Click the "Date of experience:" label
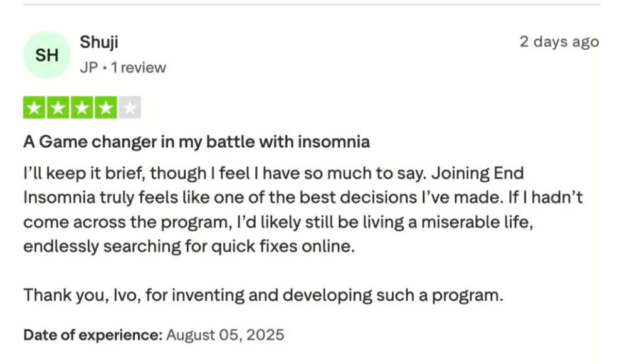The width and height of the screenshot is (627, 364). coord(93,335)
